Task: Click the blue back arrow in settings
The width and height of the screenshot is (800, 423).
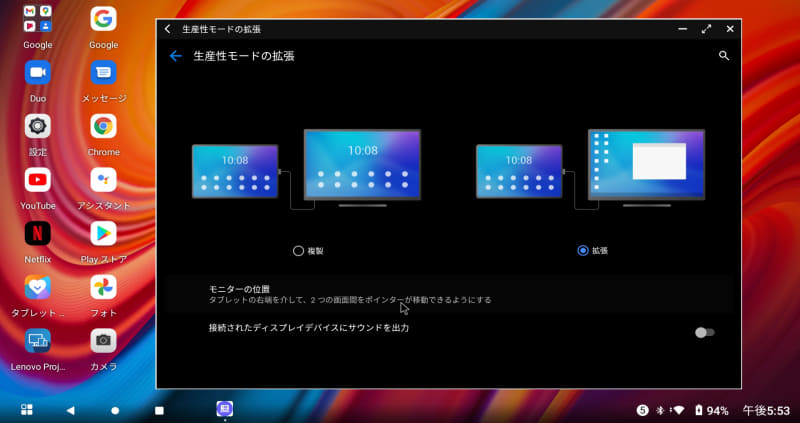Action: pos(176,56)
